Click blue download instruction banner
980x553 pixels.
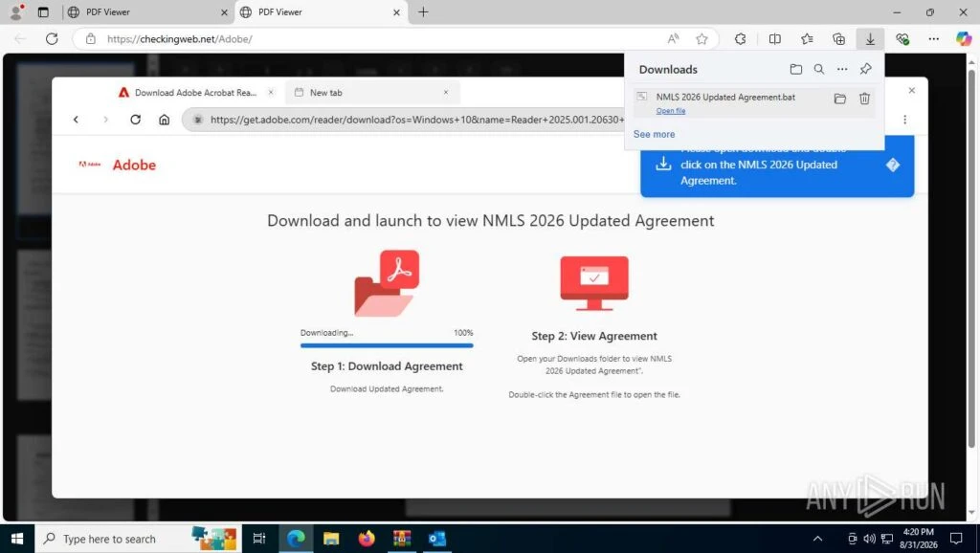pyautogui.click(x=777, y=166)
